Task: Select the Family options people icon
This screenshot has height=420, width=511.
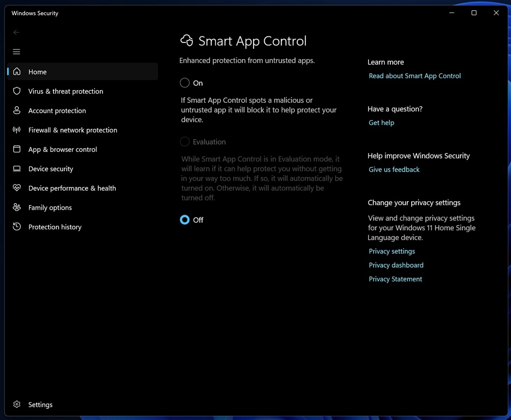Action: (x=16, y=208)
